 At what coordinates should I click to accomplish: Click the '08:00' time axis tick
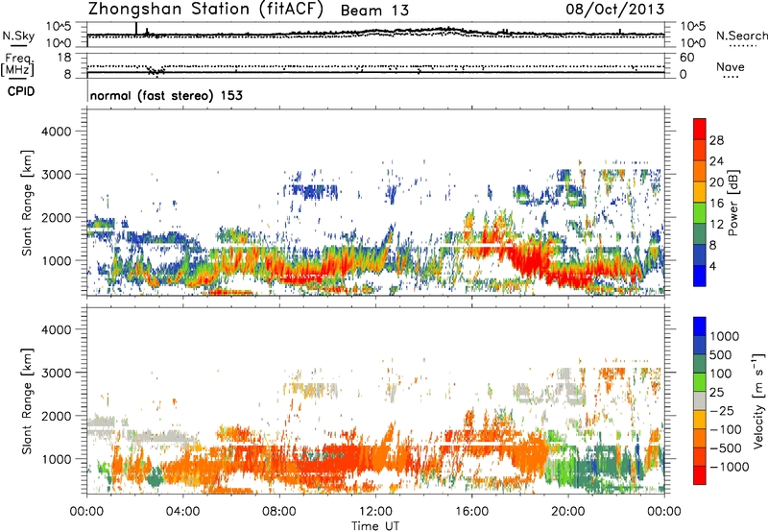click(x=279, y=512)
